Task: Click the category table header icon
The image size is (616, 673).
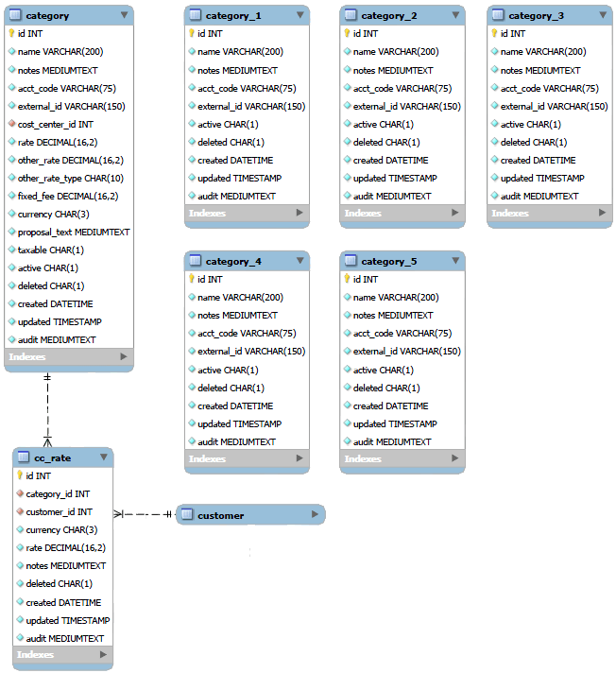Action: (14, 15)
